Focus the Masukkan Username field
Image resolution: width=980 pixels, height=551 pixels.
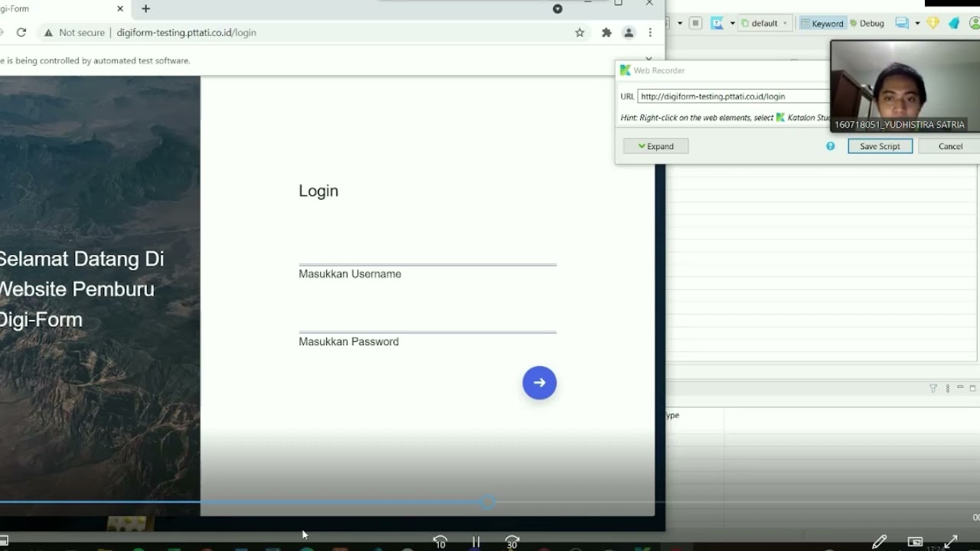pyautogui.click(x=427, y=253)
